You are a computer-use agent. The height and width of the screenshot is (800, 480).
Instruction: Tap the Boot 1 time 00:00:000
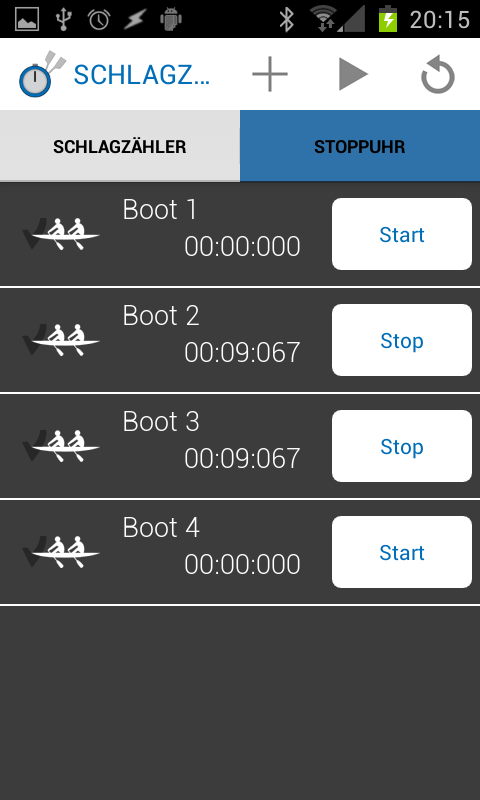242,246
